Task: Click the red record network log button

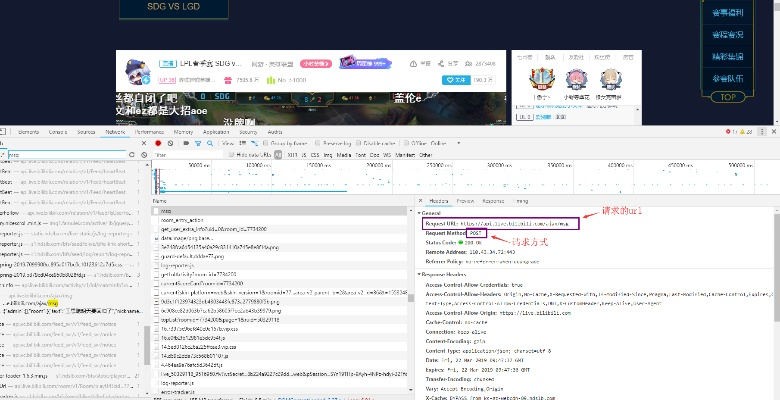Action: 158,143
